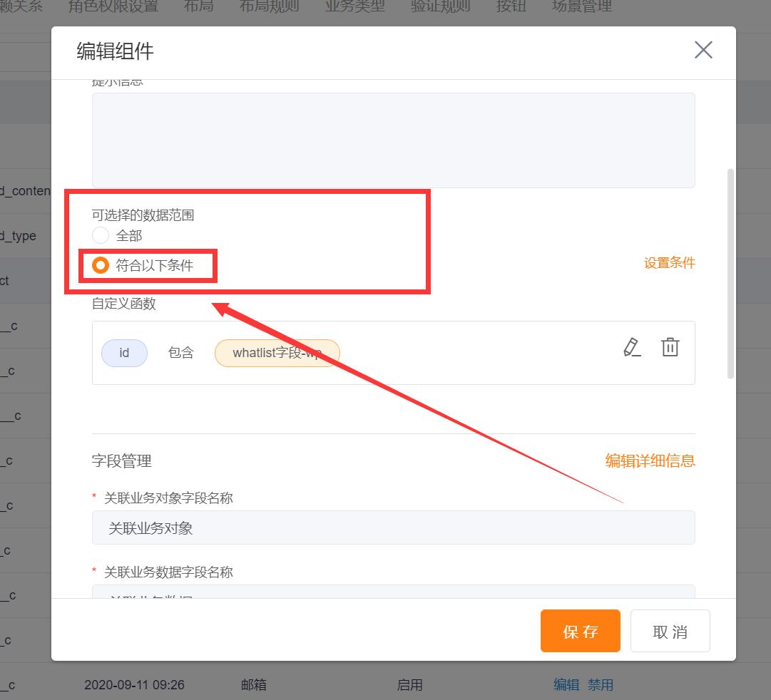The width and height of the screenshot is (771, 700).
Task: Click the whatlist字段 value tag
Action: click(277, 353)
